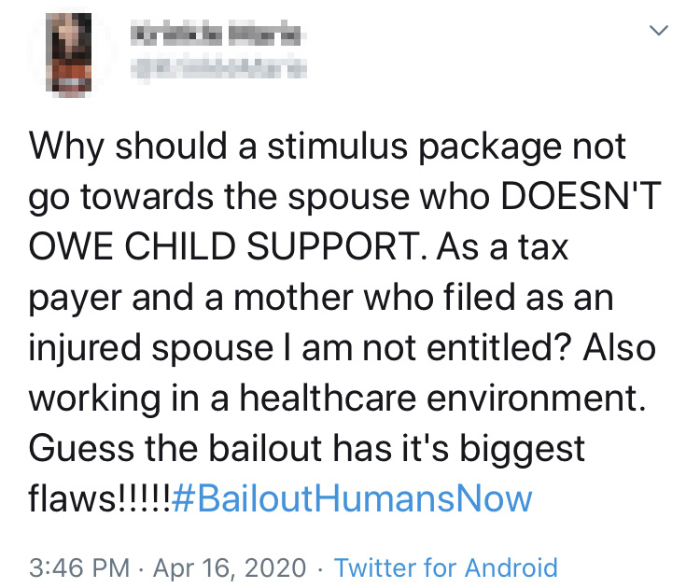
Task: Open the tweet options chevron menu
Action: tap(659, 31)
